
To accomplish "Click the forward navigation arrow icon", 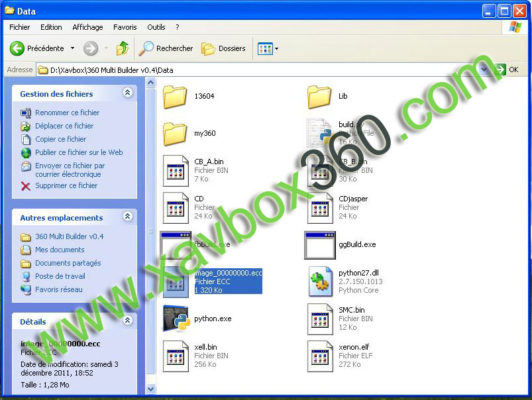I will (x=91, y=48).
